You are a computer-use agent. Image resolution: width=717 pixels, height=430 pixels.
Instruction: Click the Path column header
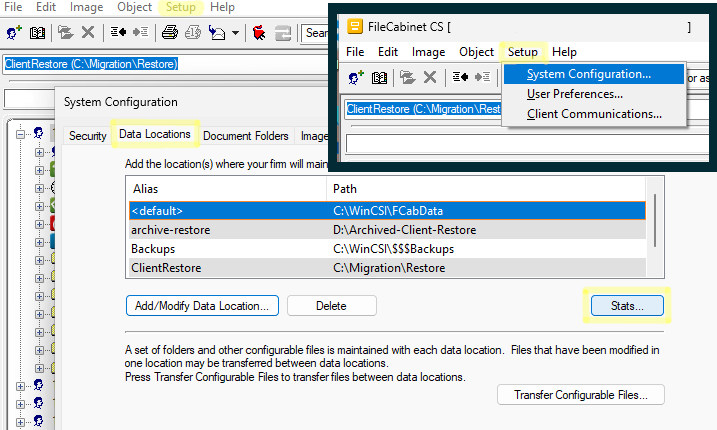click(486, 189)
